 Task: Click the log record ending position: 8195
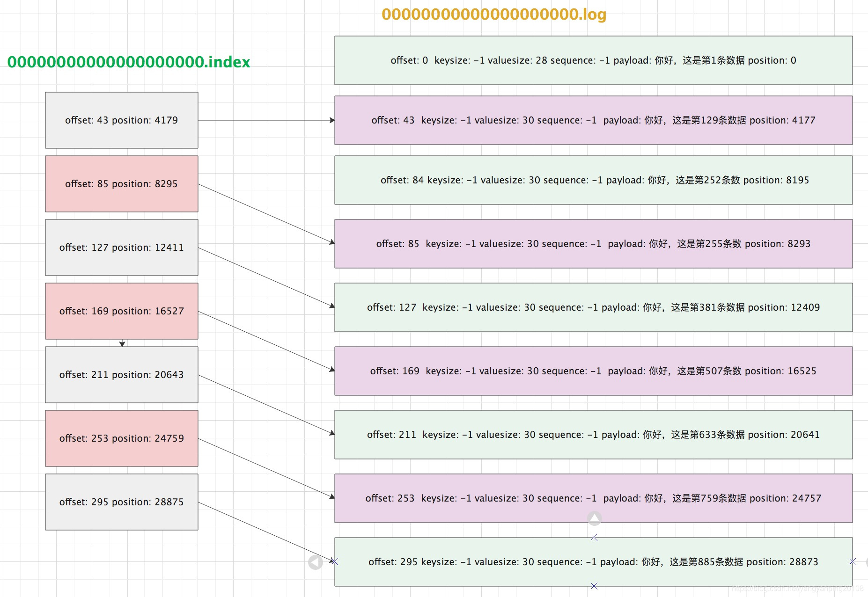click(594, 180)
